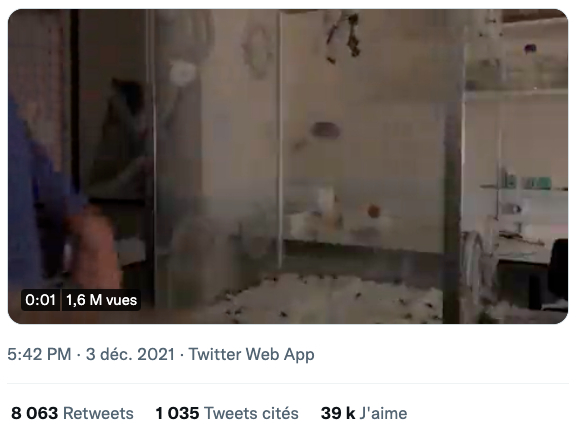
Task: Click the 39 k likes number
Action: click(x=338, y=413)
